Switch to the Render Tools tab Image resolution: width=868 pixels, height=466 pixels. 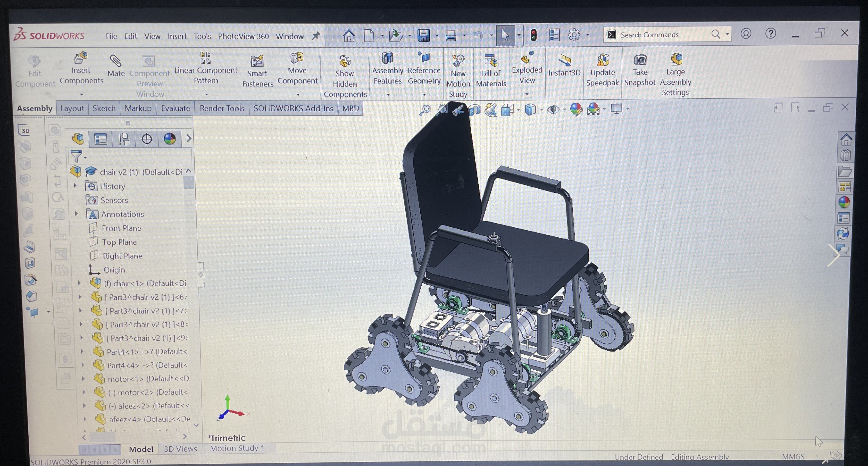(x=222, y=108)
